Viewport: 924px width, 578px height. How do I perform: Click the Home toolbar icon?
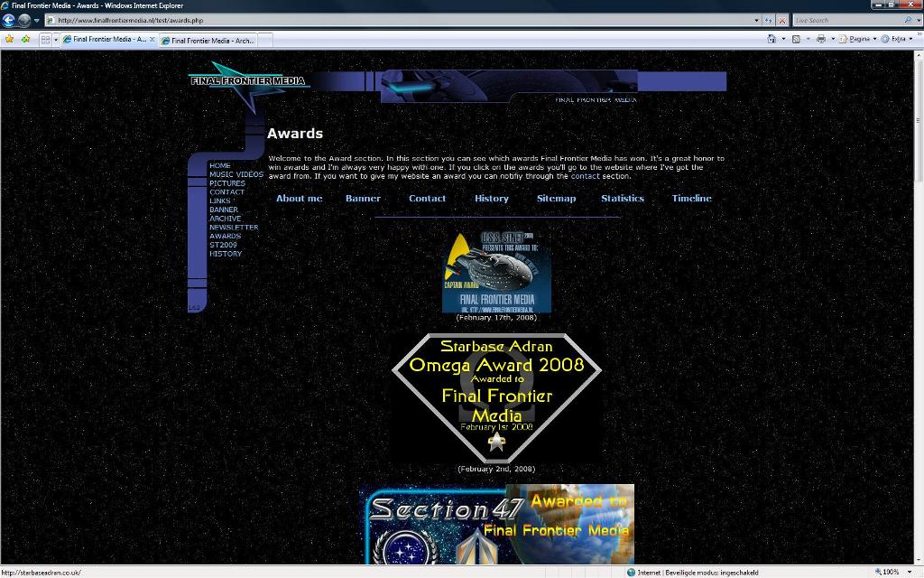[772, 39]
